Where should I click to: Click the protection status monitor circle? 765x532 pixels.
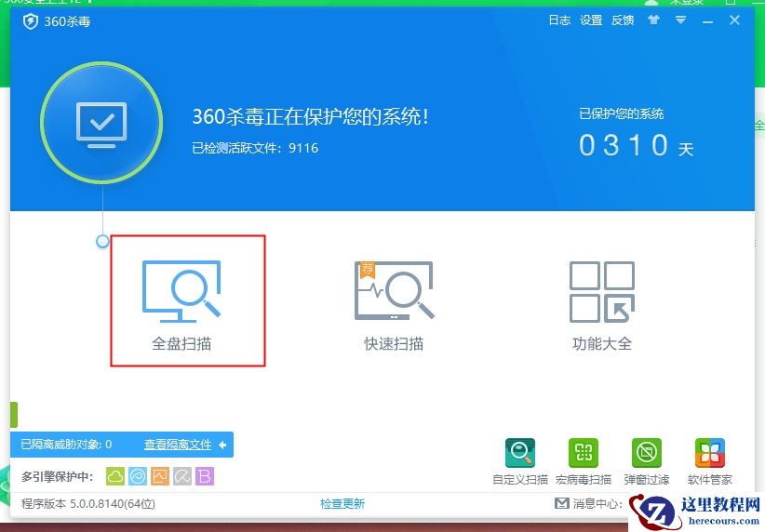(x=101, y=123)
